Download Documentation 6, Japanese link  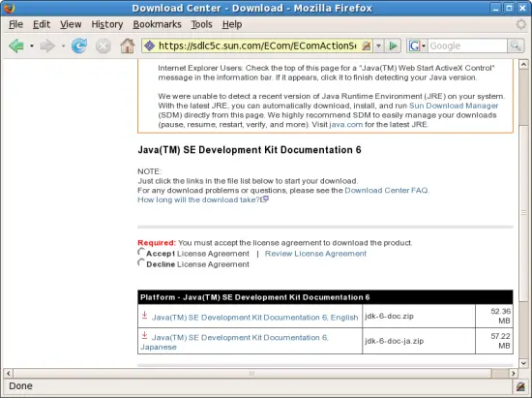(234, 342)
